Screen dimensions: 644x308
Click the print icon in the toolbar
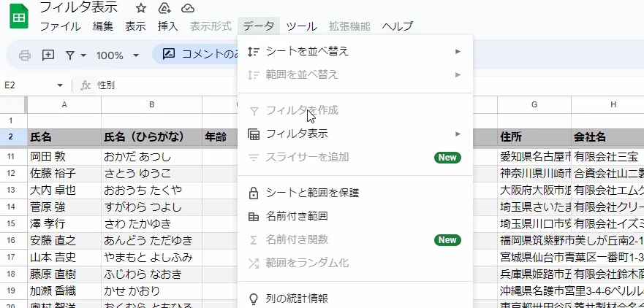click(x=25, y=55)
